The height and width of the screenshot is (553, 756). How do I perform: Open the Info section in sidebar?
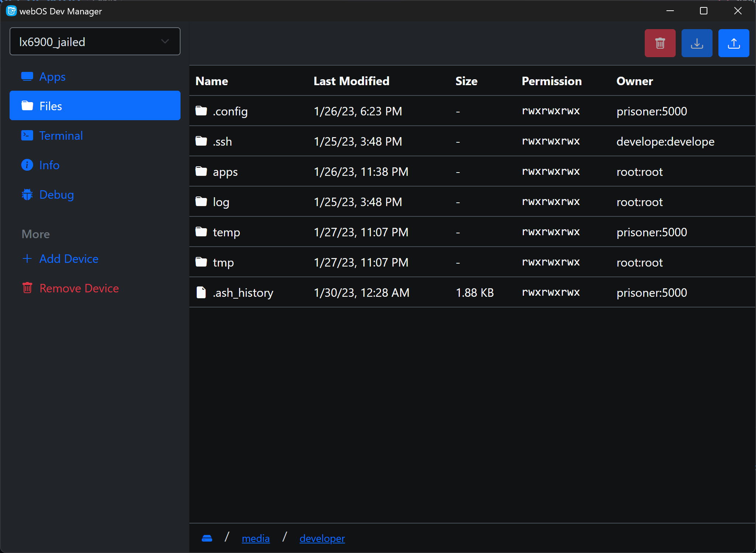click(49, 165)
